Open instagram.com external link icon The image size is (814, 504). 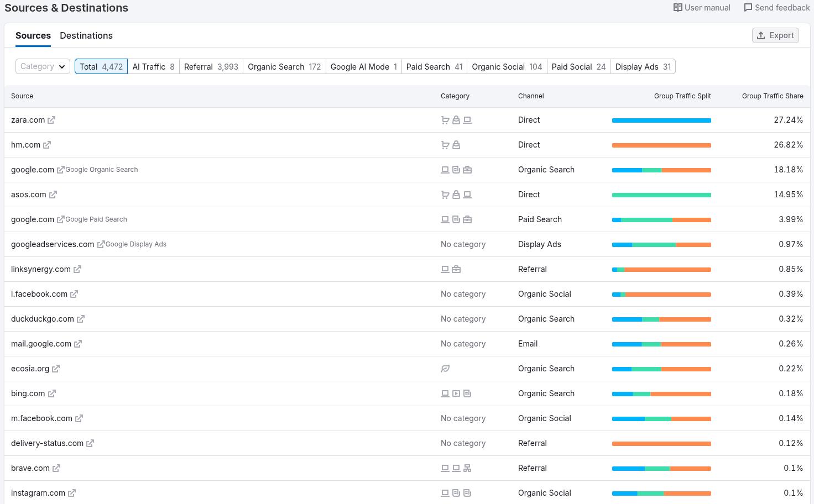72,493
